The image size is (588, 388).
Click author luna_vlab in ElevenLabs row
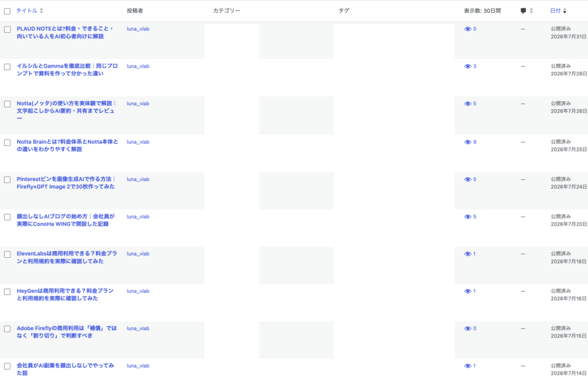coord(138,254)
